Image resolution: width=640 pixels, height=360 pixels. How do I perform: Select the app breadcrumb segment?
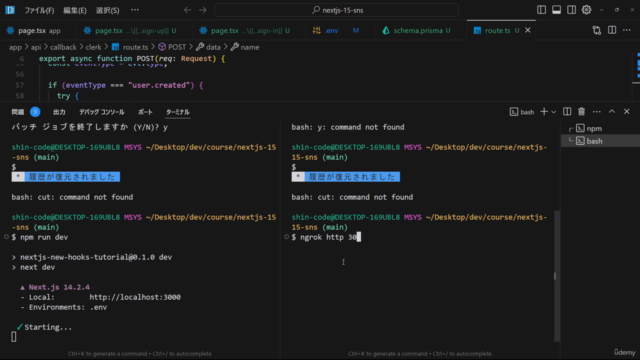(15, 47)
